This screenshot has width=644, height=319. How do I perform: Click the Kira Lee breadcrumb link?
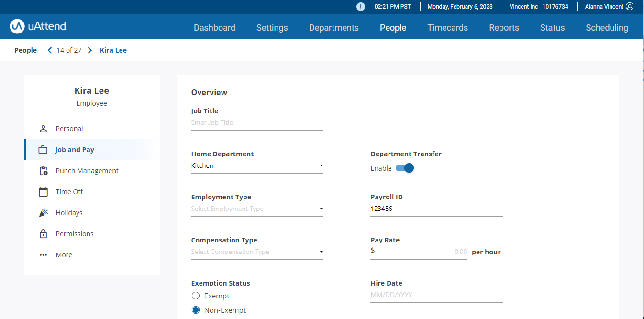click(113, 50)
